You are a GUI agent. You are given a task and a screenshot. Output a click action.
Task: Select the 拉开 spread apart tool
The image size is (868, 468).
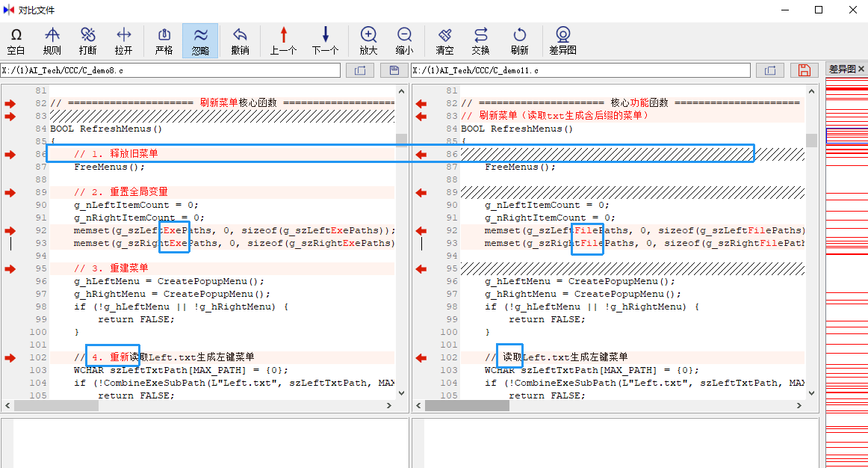[123, 41]
